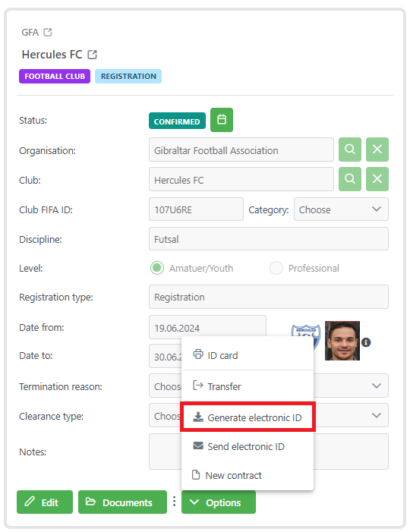This screenshot has height=532, width=410.
Task: Select the Amatuer/Youth level radio
Action: [x=157, y=268]
